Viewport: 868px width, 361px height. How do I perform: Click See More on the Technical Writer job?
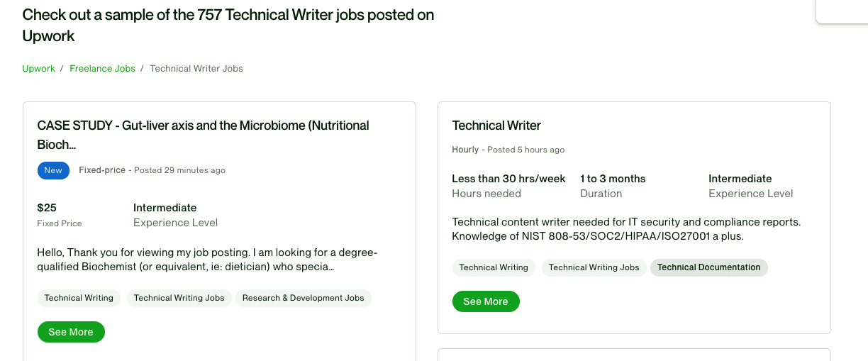click(x=486, y=301)
